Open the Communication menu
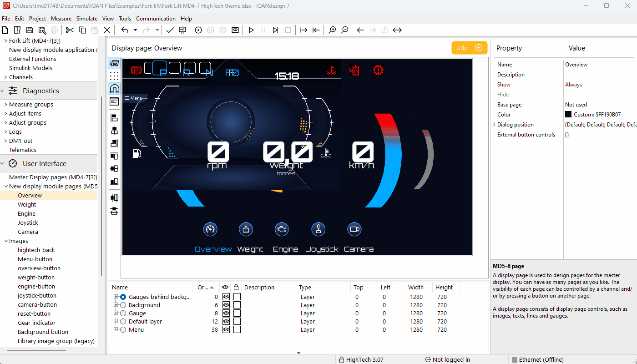The width and height of the screenshot is (637, 364). click(156, 19)
